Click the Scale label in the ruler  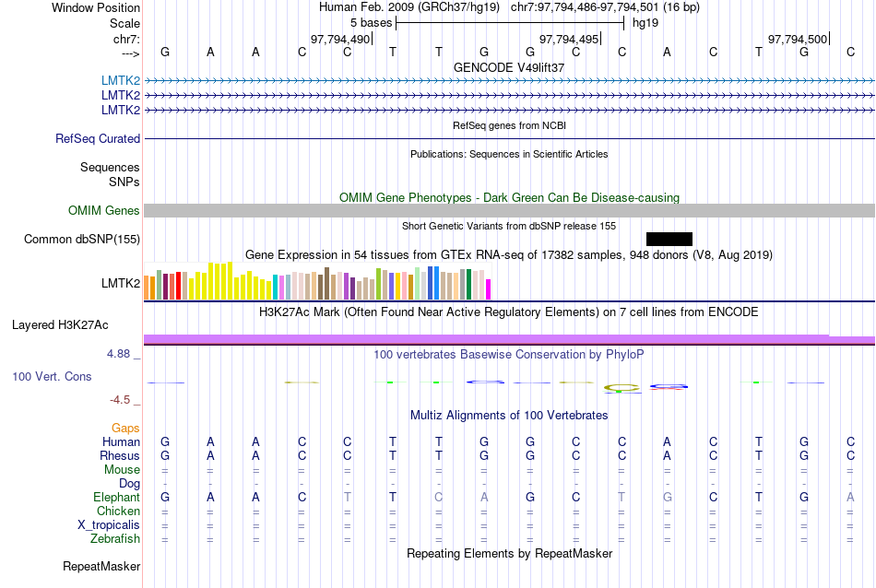124,23
